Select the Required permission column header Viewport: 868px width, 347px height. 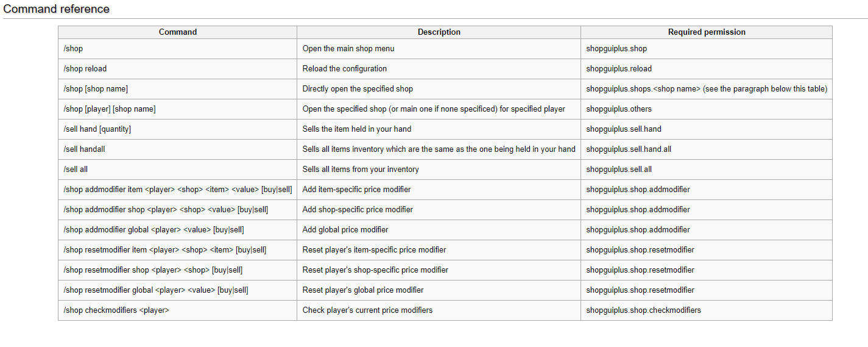(707, 32)
